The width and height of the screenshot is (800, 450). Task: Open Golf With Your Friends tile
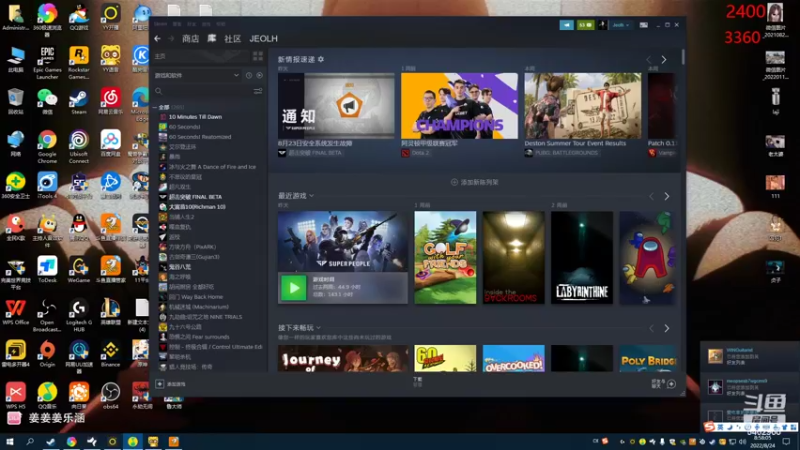(x=445, y=258)
